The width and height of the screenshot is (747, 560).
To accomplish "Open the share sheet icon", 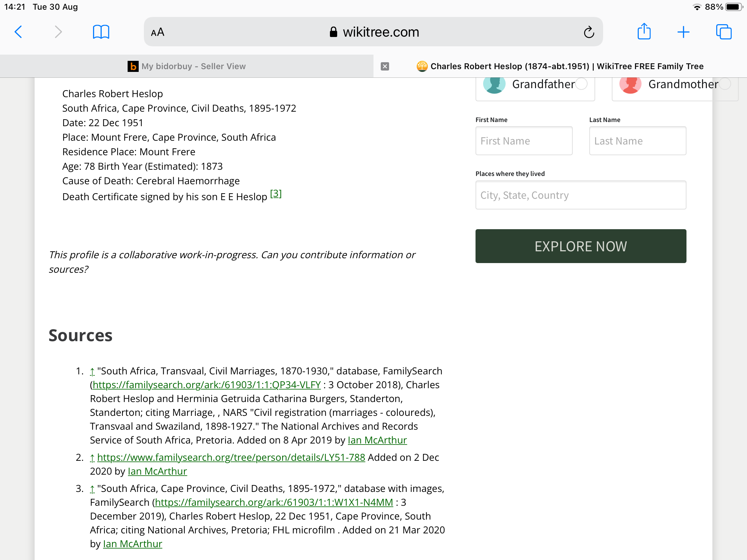I will tap(644, 32).
